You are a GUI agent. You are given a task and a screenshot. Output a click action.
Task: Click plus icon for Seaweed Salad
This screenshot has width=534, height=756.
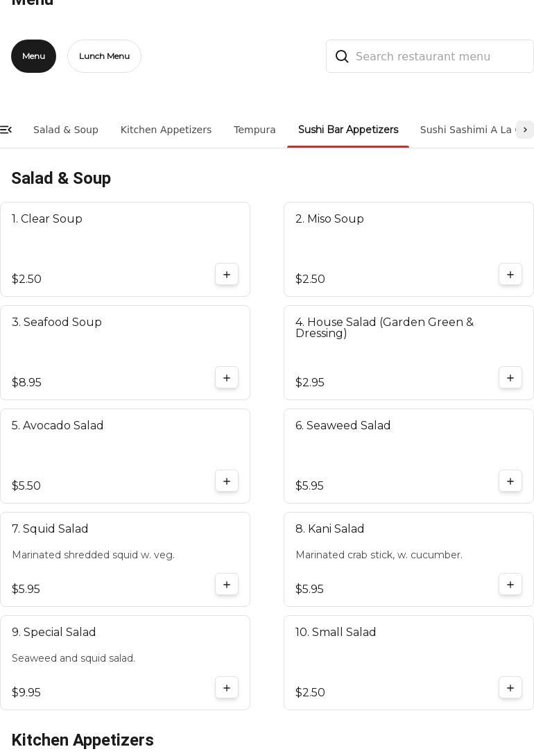pos(510,481)
